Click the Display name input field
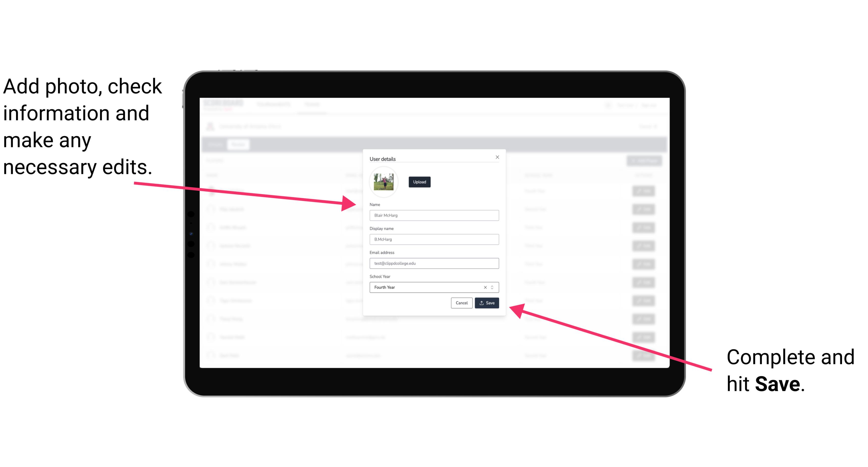The image size is (868, 467). pyautogui.click(x=433, y=239)
